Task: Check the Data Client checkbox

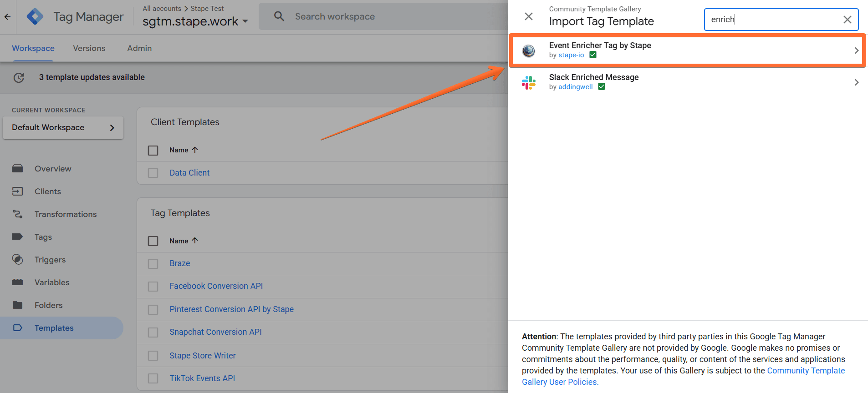Action: coord(153,173)
